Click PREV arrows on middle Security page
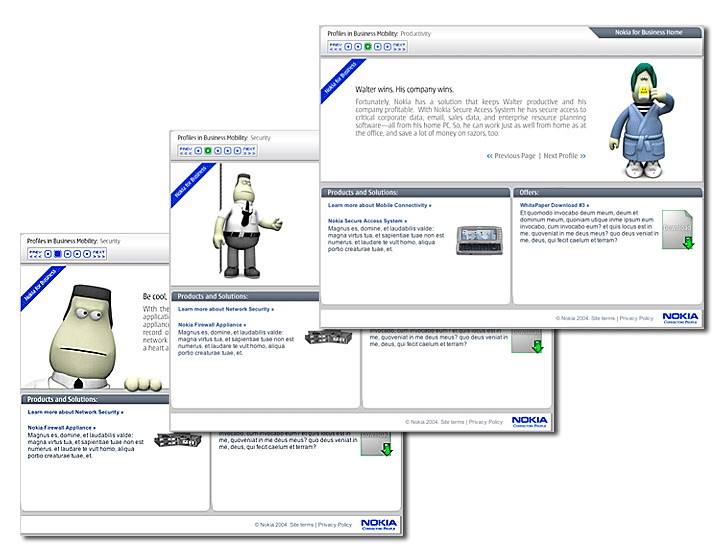The width and height of the screenshot is (724, 558). pyautogui.click(x=186, y=151)
